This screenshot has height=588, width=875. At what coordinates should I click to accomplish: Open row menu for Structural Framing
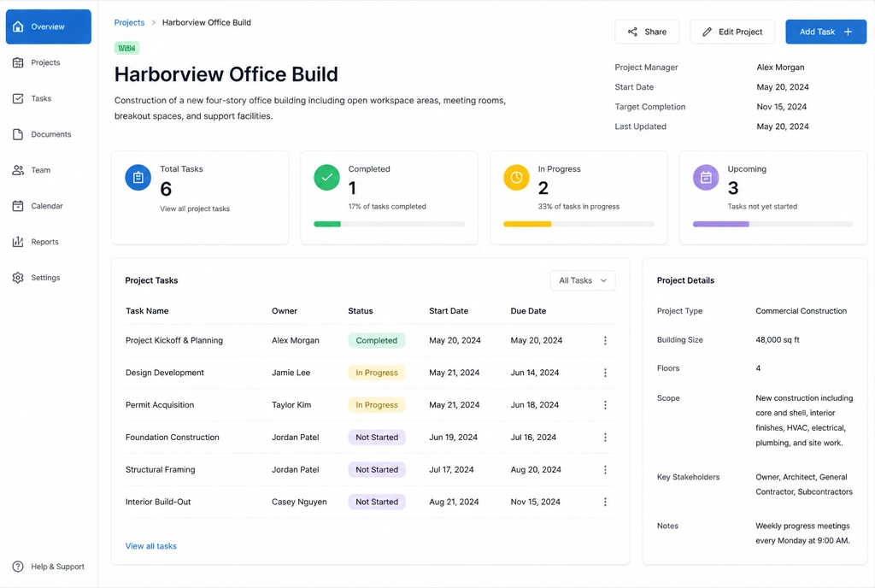tap(605, 470)
